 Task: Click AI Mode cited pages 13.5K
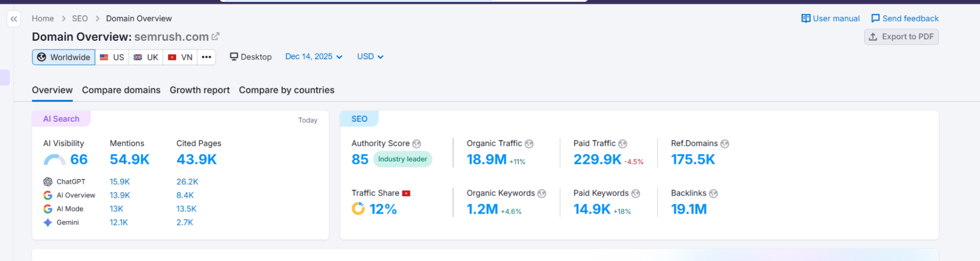pyautogui.click(x=186, y=209)
